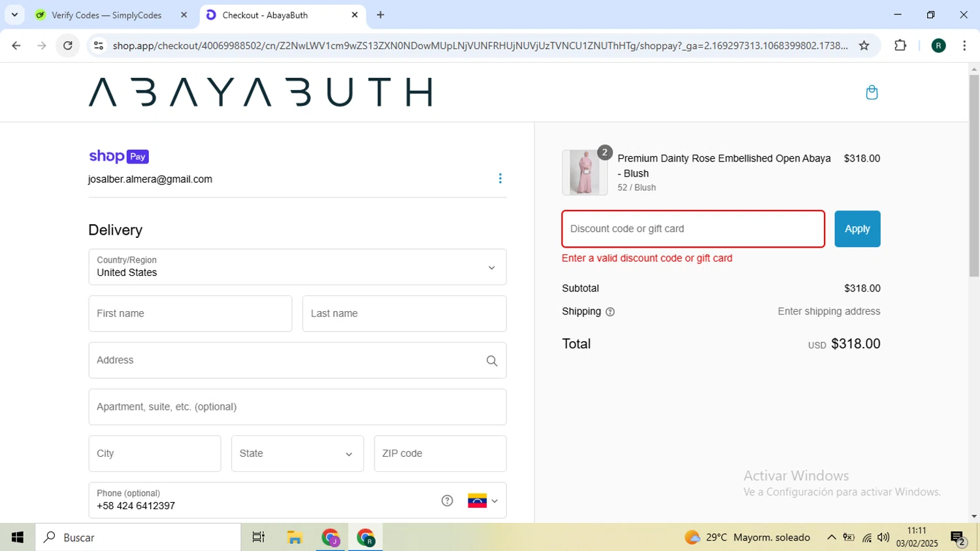This screenshot has height=551, width=980.
Task: View site information icon in address bar
Action: pos(99,46)
